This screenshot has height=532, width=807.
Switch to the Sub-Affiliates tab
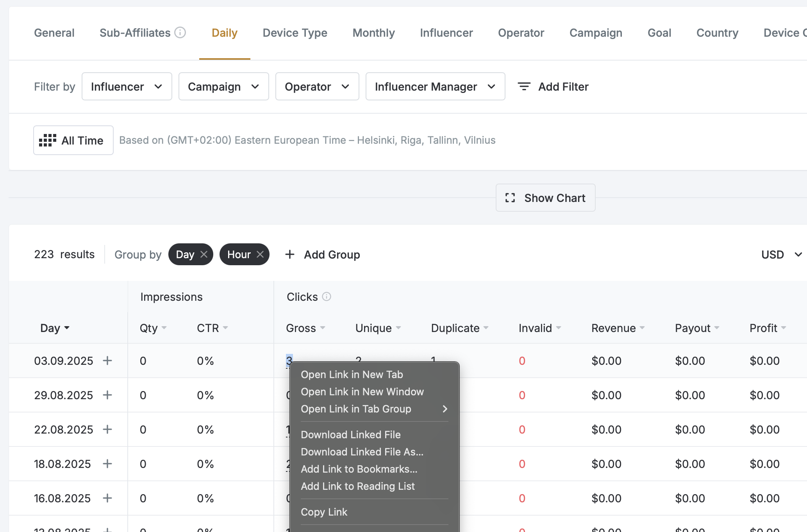(135, 33)
